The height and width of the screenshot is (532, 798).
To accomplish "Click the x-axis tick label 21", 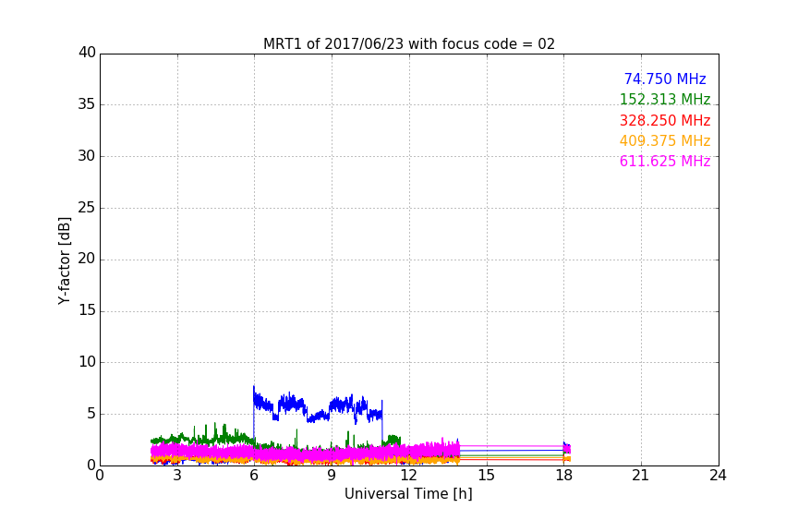I will pos(641,476).
